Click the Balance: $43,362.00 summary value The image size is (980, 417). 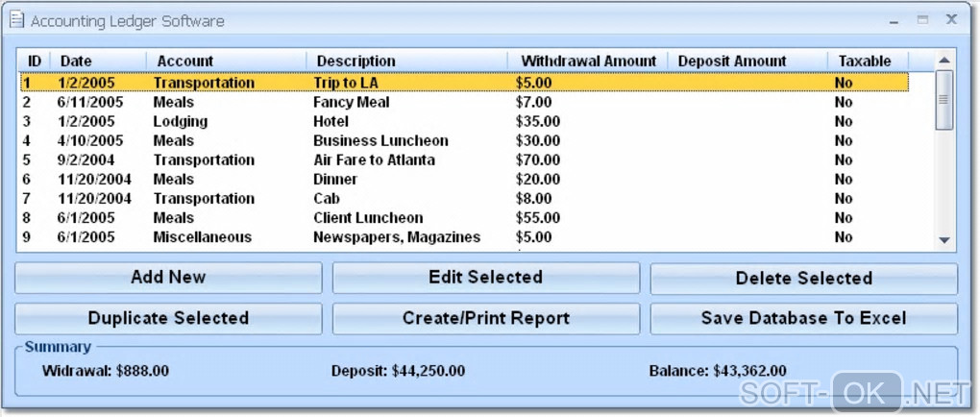pyautogui.click(x=718, y=371)
